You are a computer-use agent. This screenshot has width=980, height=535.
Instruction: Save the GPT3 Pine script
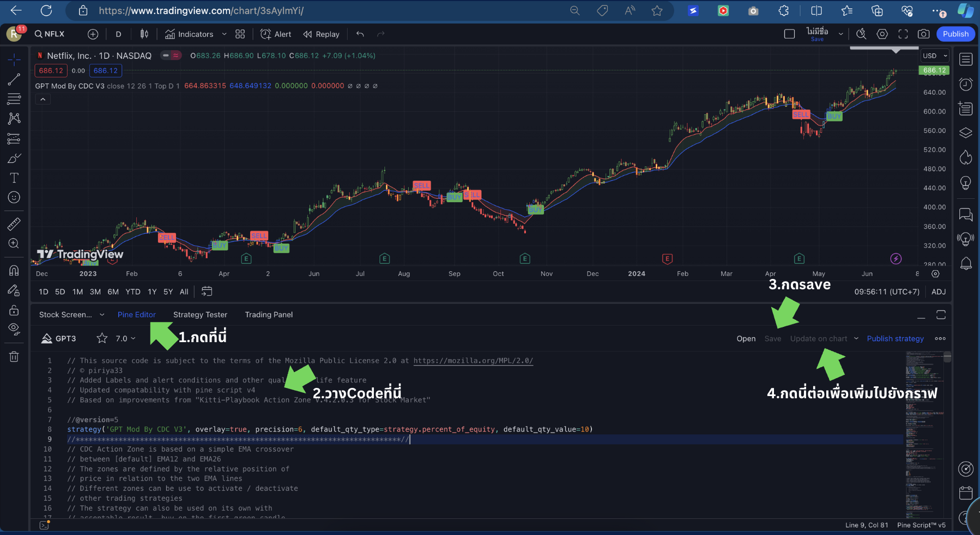772,338
